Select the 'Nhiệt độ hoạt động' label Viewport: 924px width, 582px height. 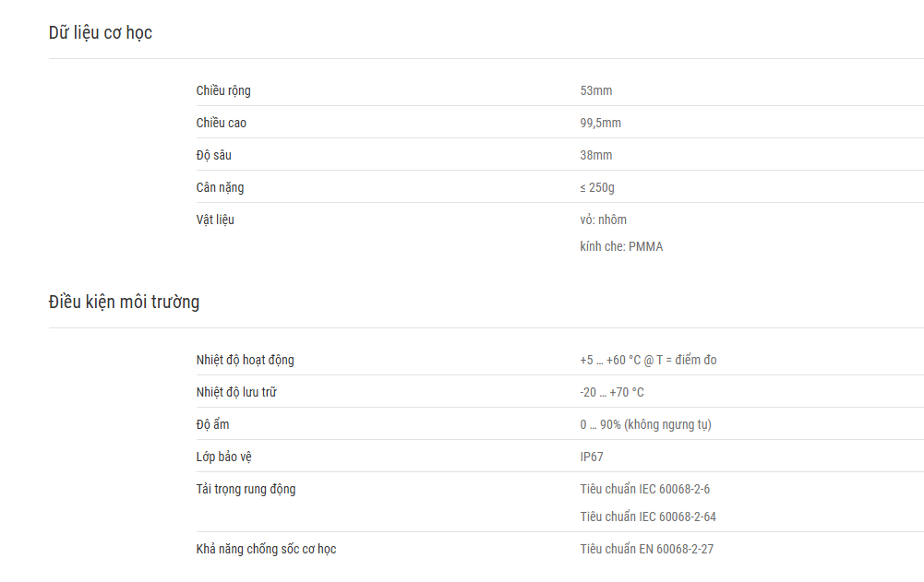[246, 360]
